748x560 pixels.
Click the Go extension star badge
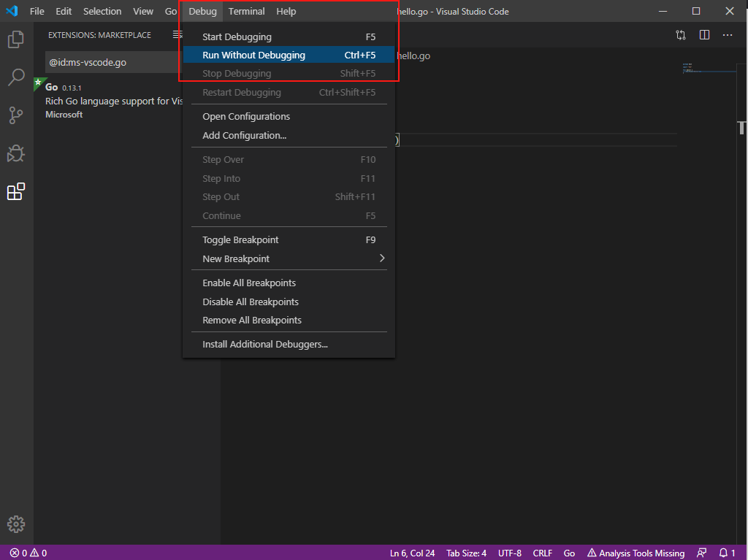point(39,83)
